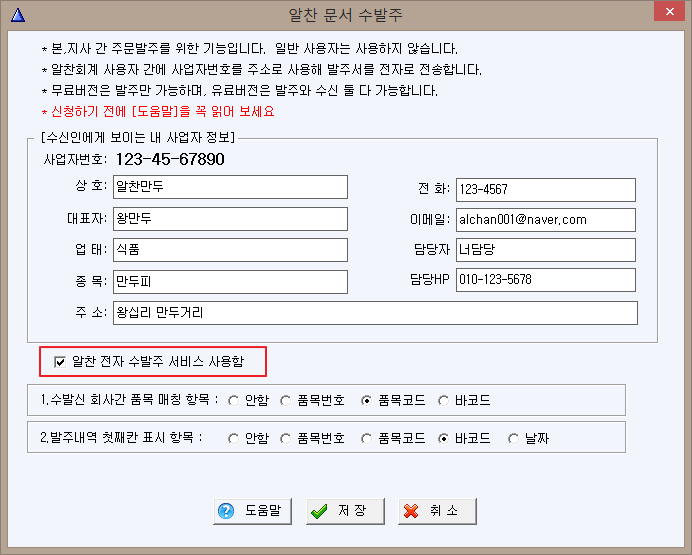Screen dimensions: 692x555
Task: Click the 업태 input field with 식품
Action: point(230,250)
